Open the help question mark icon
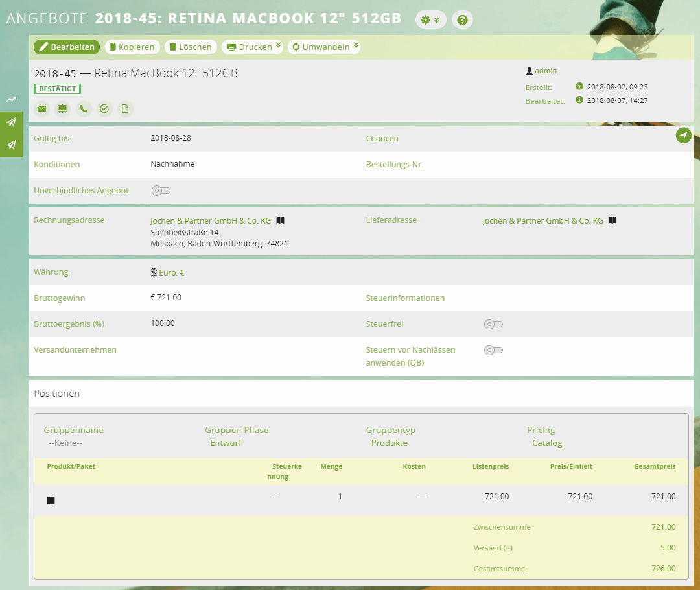The width and height of the screenshot is (700, 590). pos(462,20)
